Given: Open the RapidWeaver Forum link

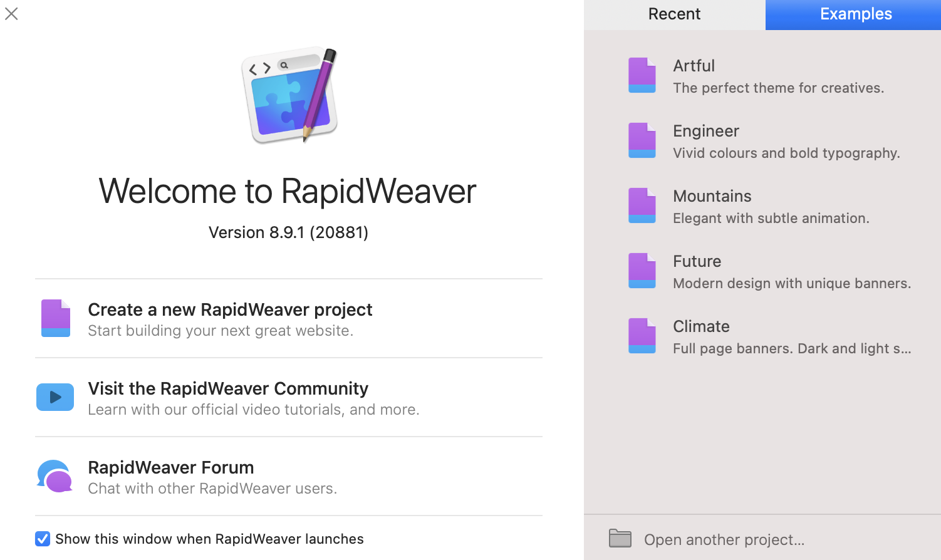Looking at the screenshot, I should 171,467.
